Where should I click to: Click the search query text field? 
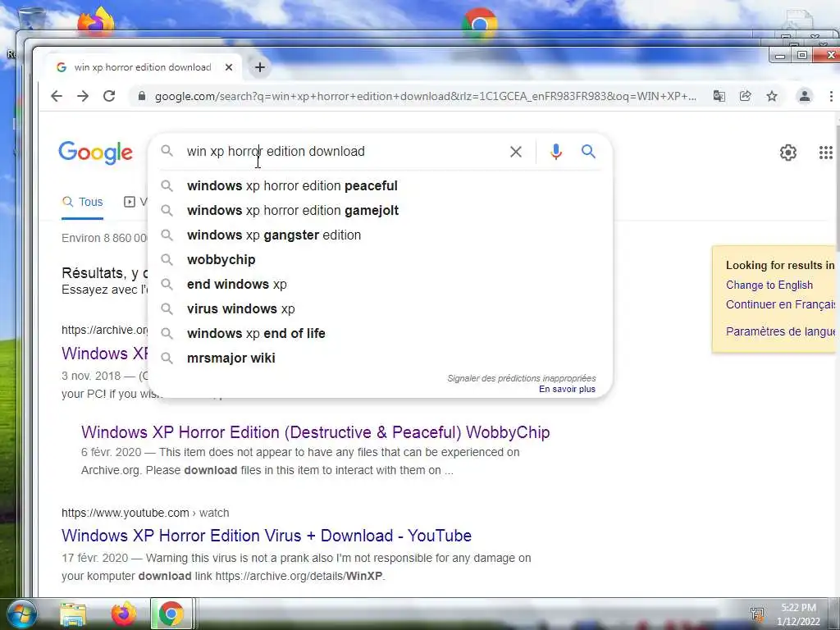343,152
